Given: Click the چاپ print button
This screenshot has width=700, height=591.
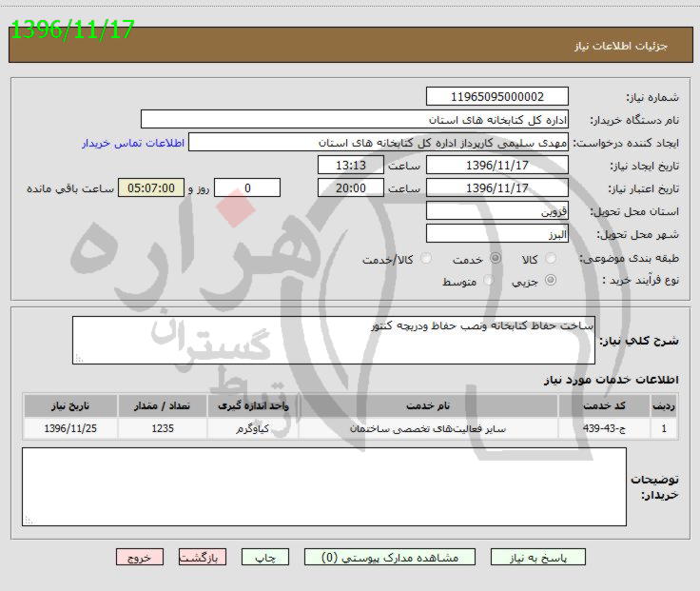Looking at the screenshot, I should tap(265, 558).
